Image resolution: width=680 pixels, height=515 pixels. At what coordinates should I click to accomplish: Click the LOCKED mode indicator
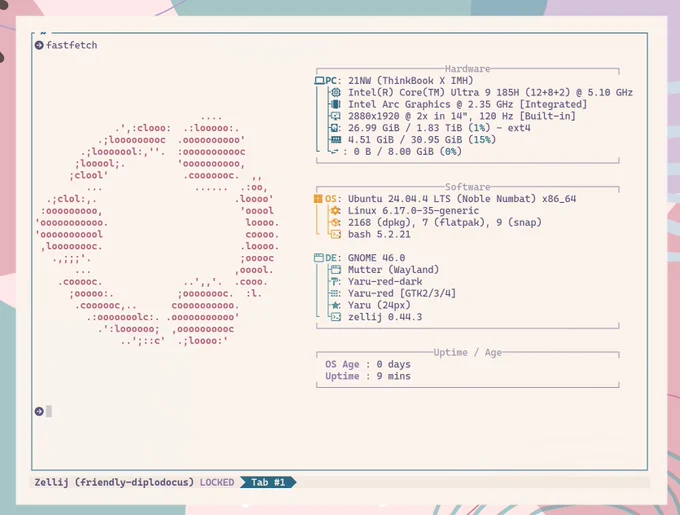[217, 482]
